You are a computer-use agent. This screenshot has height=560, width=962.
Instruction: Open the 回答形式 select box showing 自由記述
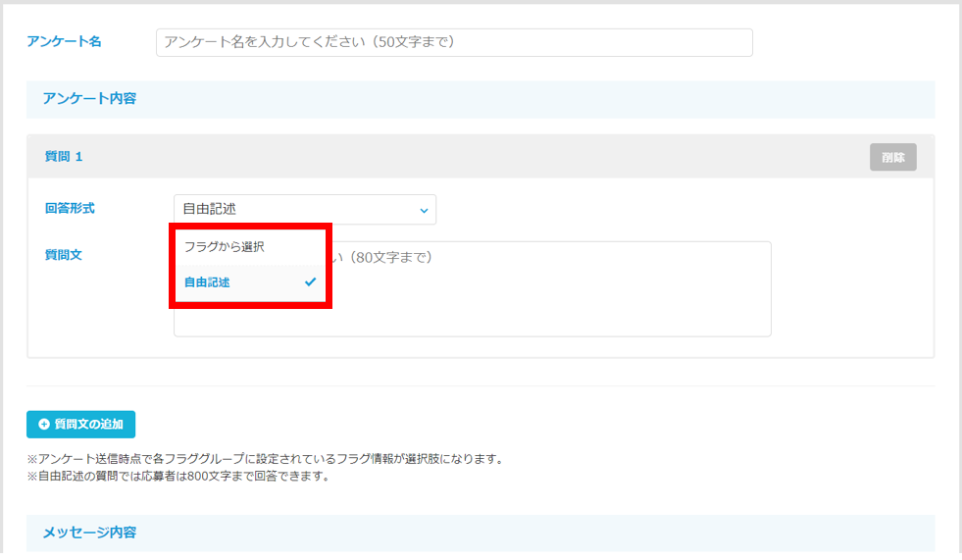(304, 209)
